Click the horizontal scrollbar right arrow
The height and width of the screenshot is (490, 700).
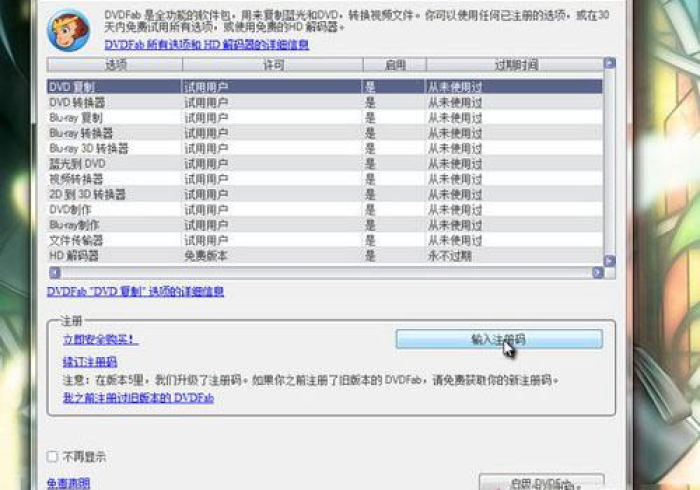[x=597, y=272]
